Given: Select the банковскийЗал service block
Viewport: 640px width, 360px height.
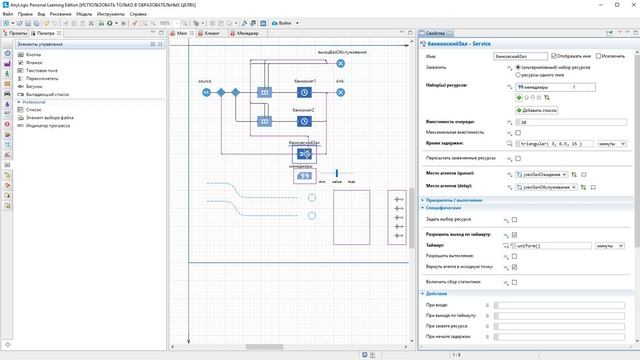Looking at the screenshot, I should [304, 154].
